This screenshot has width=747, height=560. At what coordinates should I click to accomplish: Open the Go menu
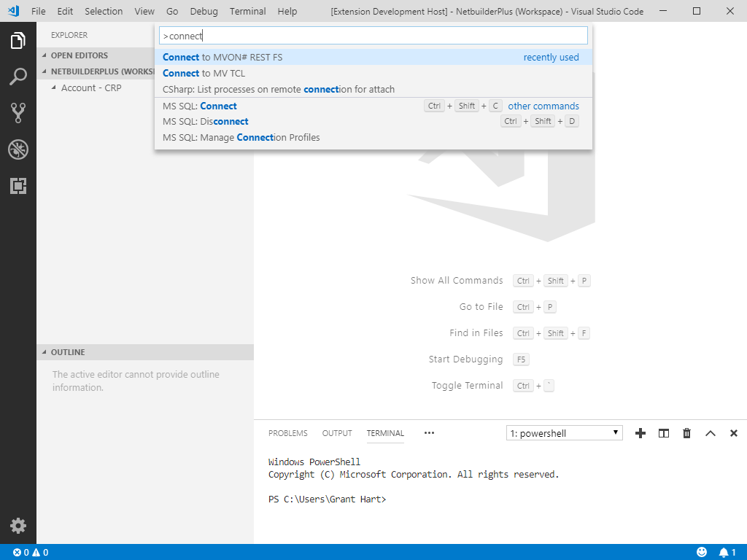[172, 11]
